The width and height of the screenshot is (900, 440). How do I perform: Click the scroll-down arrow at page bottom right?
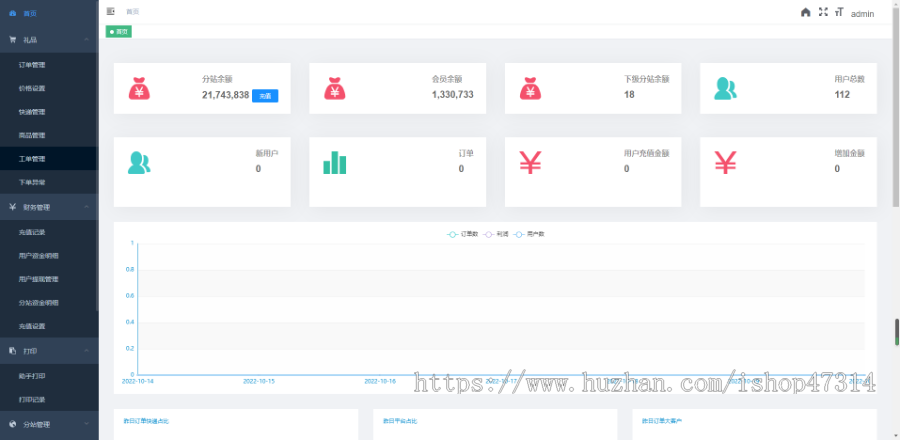[x=896, y=437]
